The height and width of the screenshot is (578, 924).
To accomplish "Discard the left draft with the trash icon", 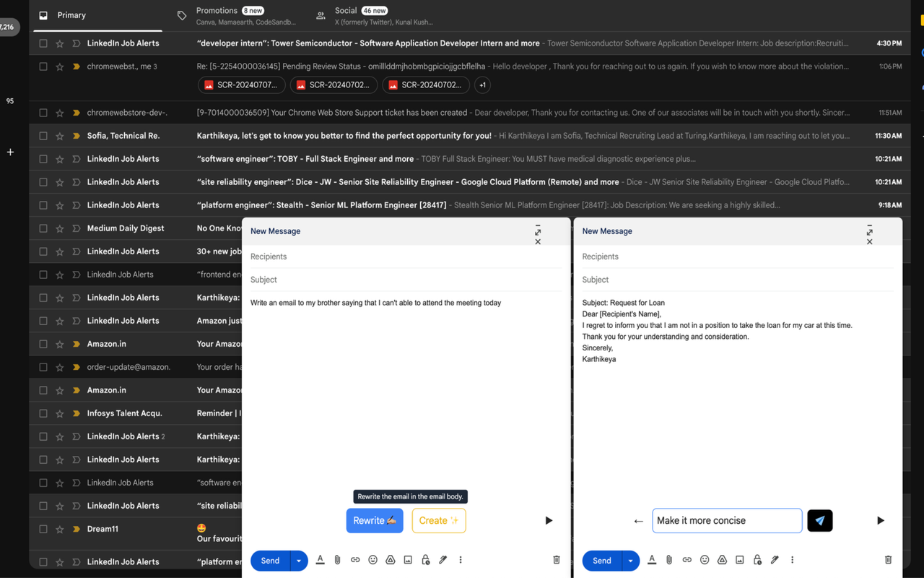I will pyautogui.click(x=556, y=560).
